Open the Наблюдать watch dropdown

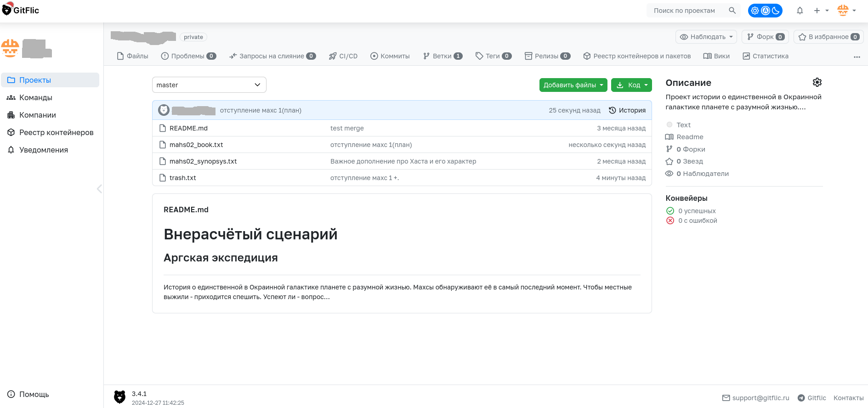tap(706, 37)
